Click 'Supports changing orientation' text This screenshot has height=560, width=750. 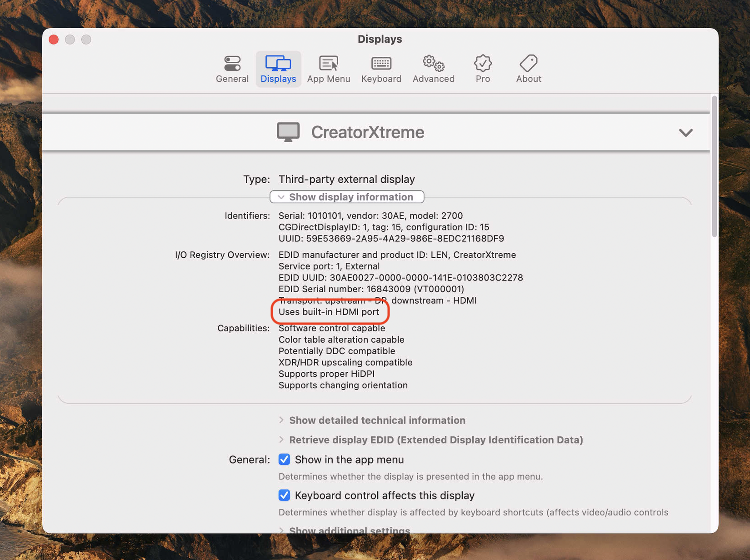[343, 385]
